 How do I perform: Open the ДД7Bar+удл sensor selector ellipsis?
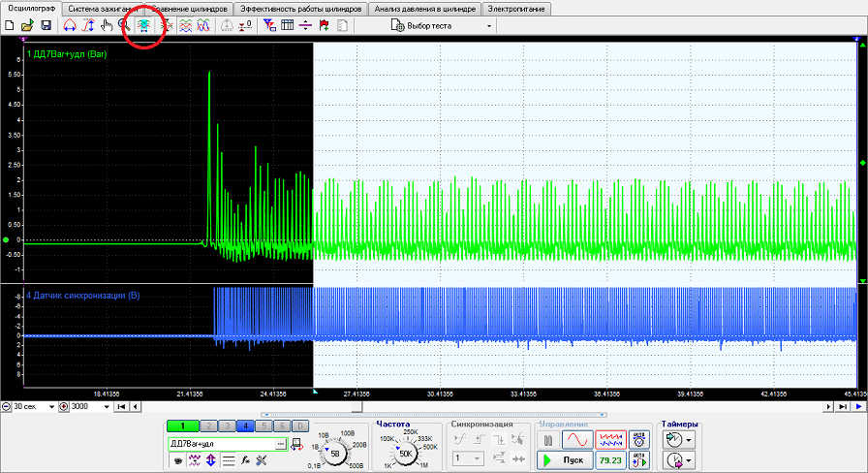click(x=281, y=444)
